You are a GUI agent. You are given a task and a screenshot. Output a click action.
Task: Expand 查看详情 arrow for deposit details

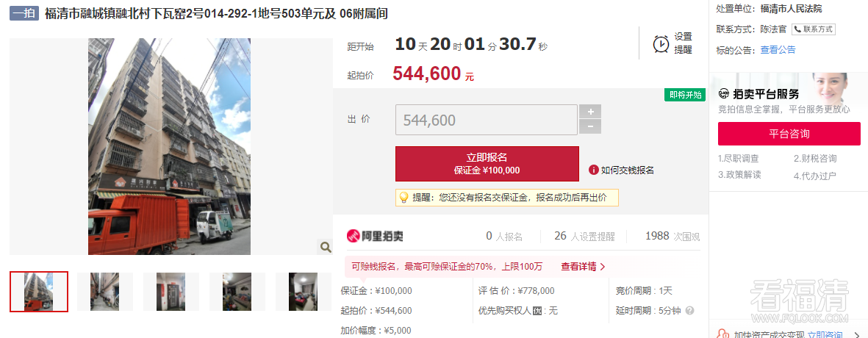click(x=584, y=267)
